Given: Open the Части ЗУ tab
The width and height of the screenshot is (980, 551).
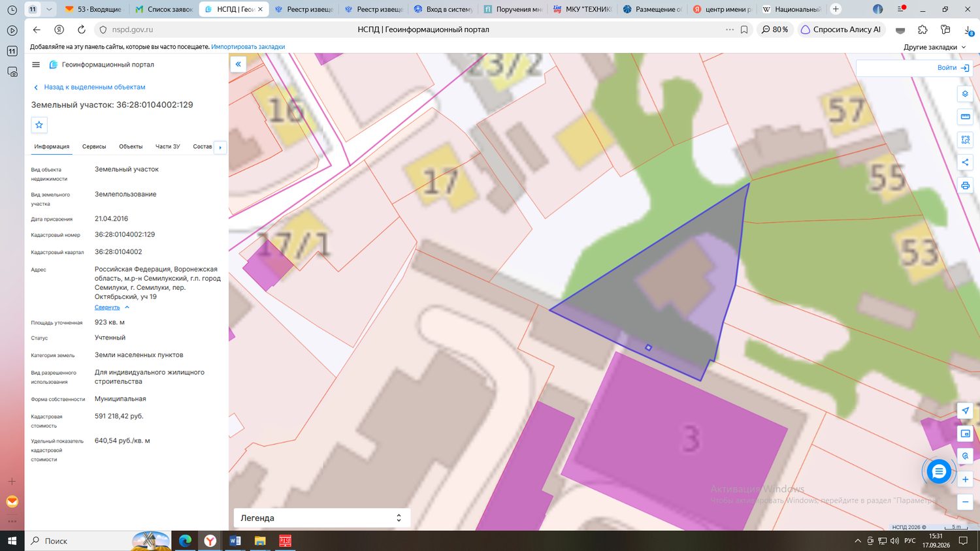Looking at the screenshot, I should [x=167, y=147].
